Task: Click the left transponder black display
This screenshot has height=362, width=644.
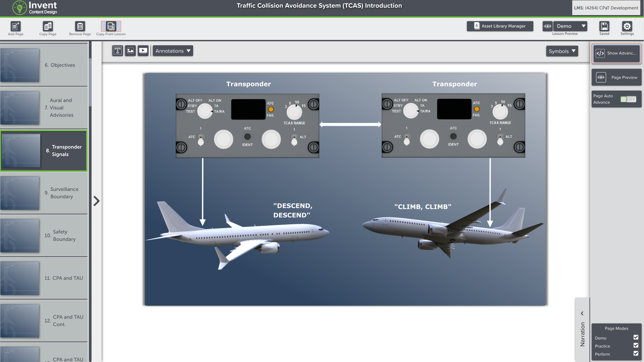Action: (248, 109)
